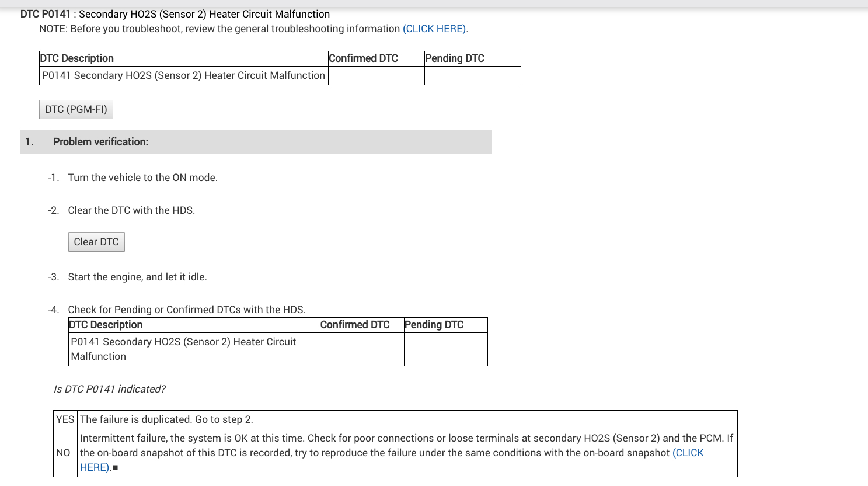Click 'DTC Description' header in step -4 table
Image resolution: width=868 pixels, height=486 pixels.
pyautogui.click(x=194, y=325)
